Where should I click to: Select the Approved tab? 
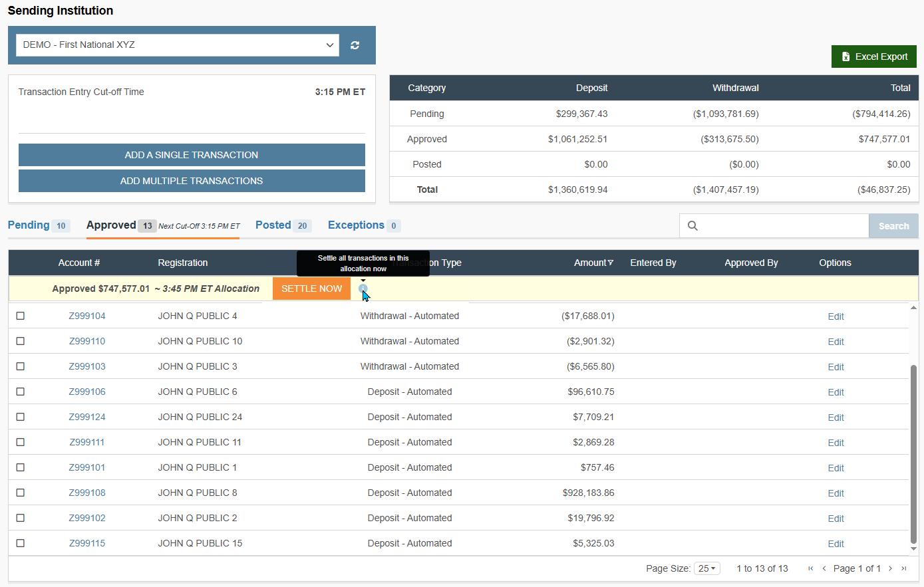[x=122, y=225]
